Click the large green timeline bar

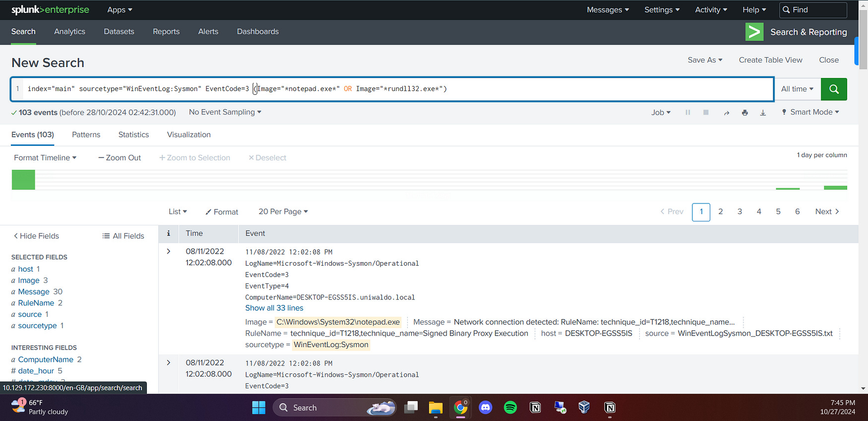tap(23, 180)
